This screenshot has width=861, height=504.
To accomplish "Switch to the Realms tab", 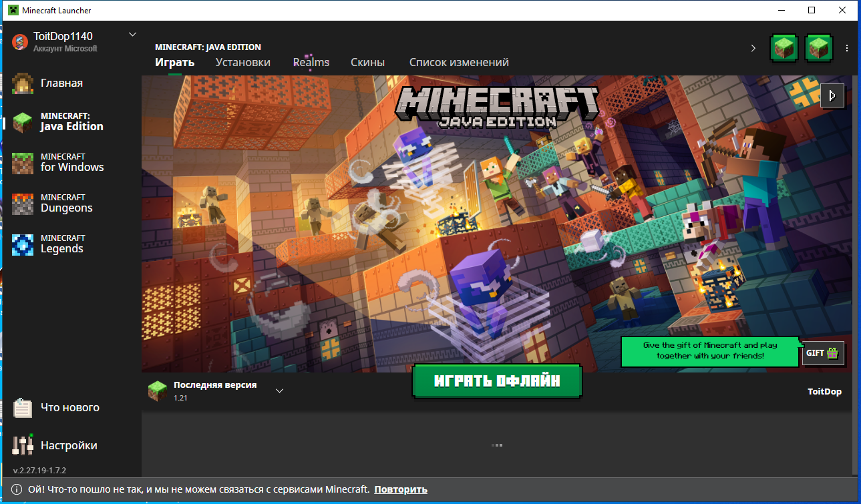I will 311,62.
